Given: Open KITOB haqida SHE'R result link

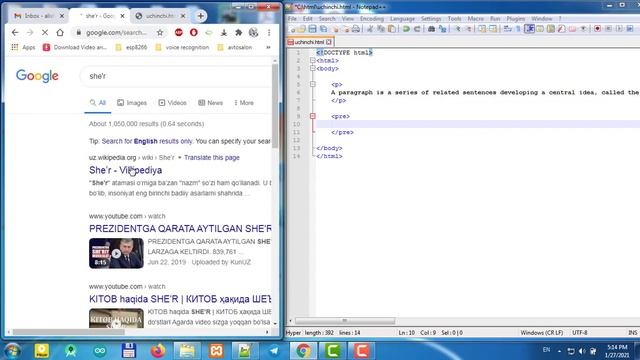Looking at the screenshot, I should [180, 299].
